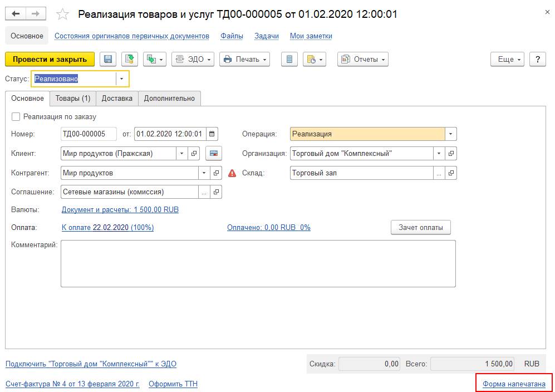Select the inner Основное tab

pyautogui.click(x=28, y=99)
